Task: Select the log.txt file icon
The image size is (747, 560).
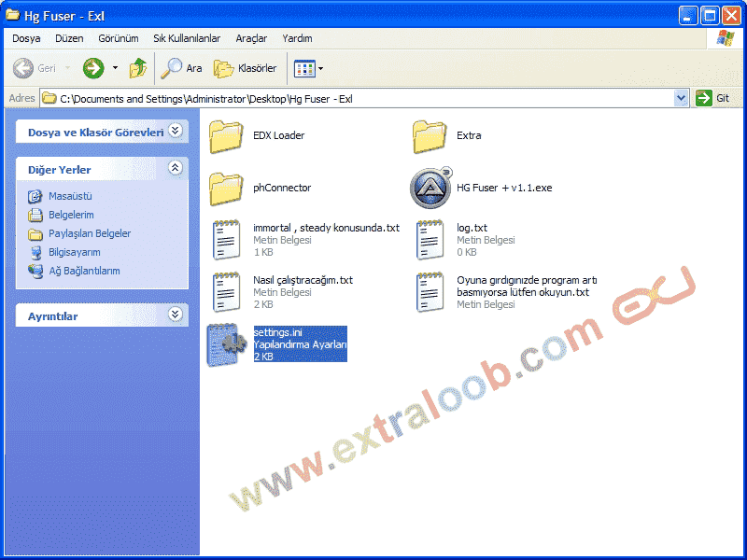Action: (430, 240)
